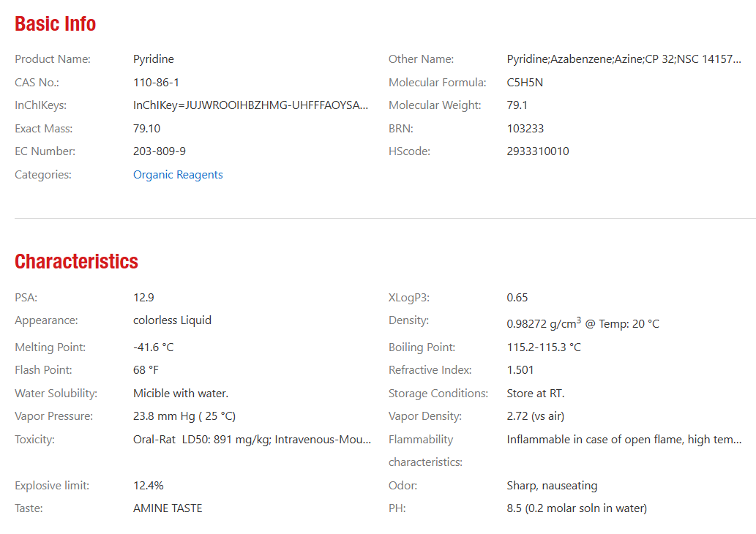Click the Characteristics heading
756x534 pixels.
pos(76,261)
